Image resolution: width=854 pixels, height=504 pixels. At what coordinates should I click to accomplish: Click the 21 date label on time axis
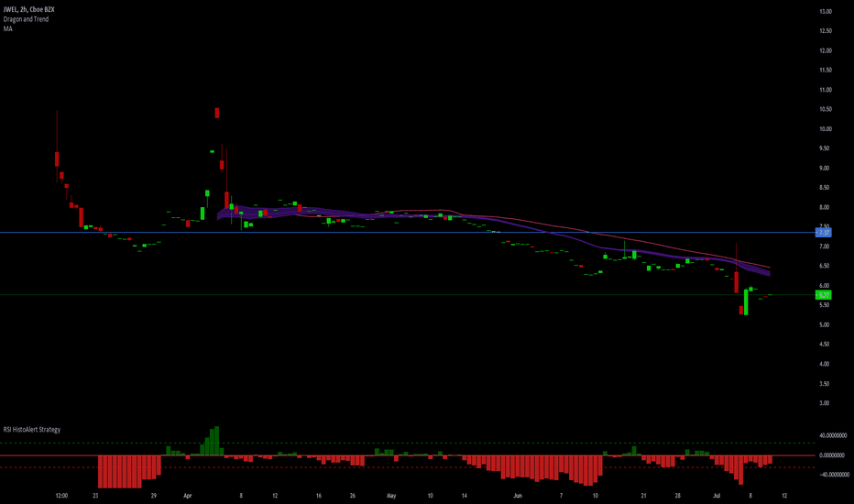644,496
